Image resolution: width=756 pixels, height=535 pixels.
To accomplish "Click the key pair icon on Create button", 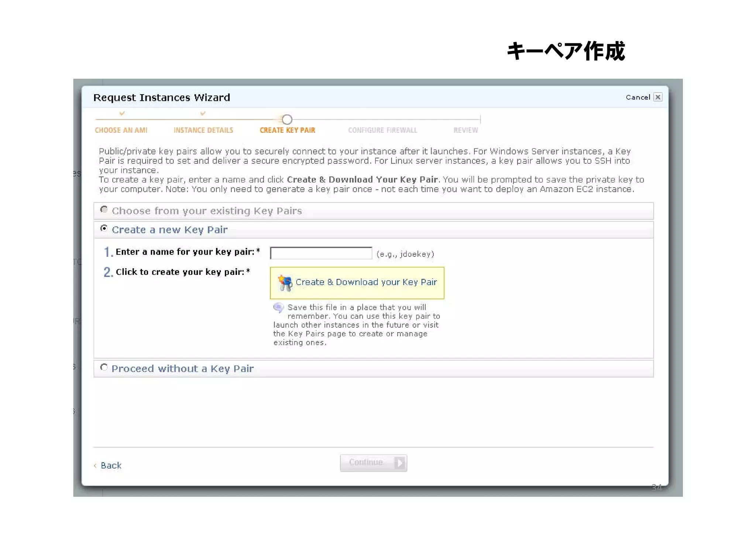I will [x=285, y=283].
